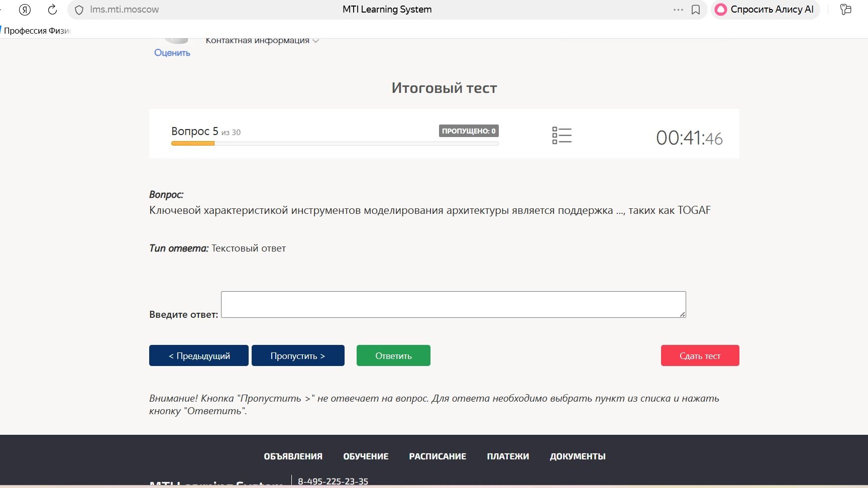The image size is (868, 488).
Task: Open the Обучение footer menu item
Action: point(366,456)
